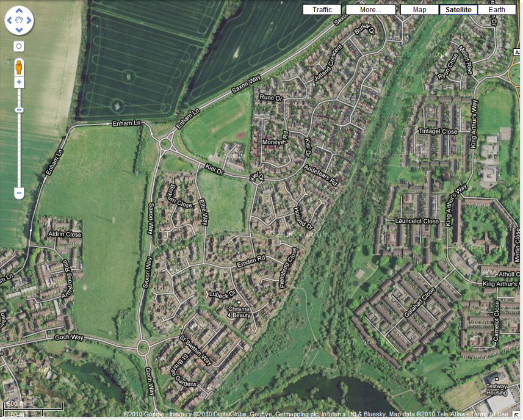
Task: Click the Rune Dr label
Action: 271,98
